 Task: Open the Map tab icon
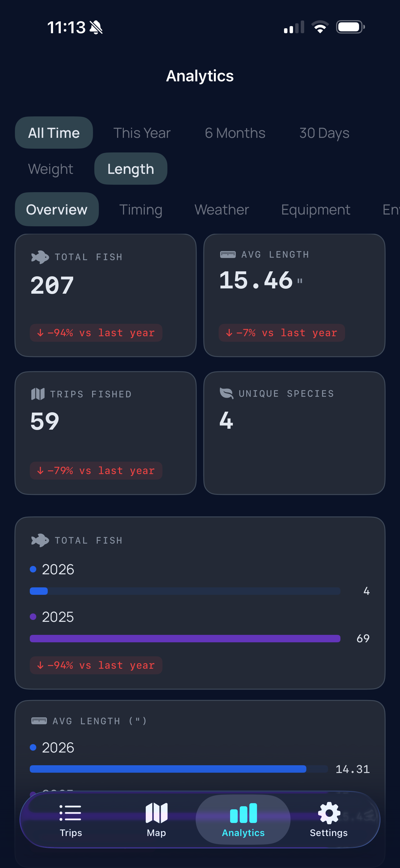click(156, 813)
